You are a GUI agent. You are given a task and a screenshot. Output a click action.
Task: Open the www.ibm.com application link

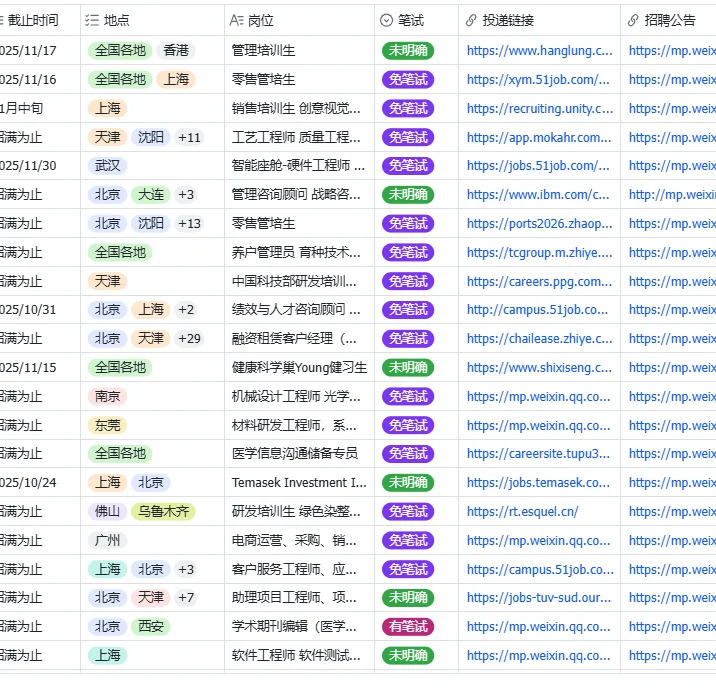coord(538,195)
